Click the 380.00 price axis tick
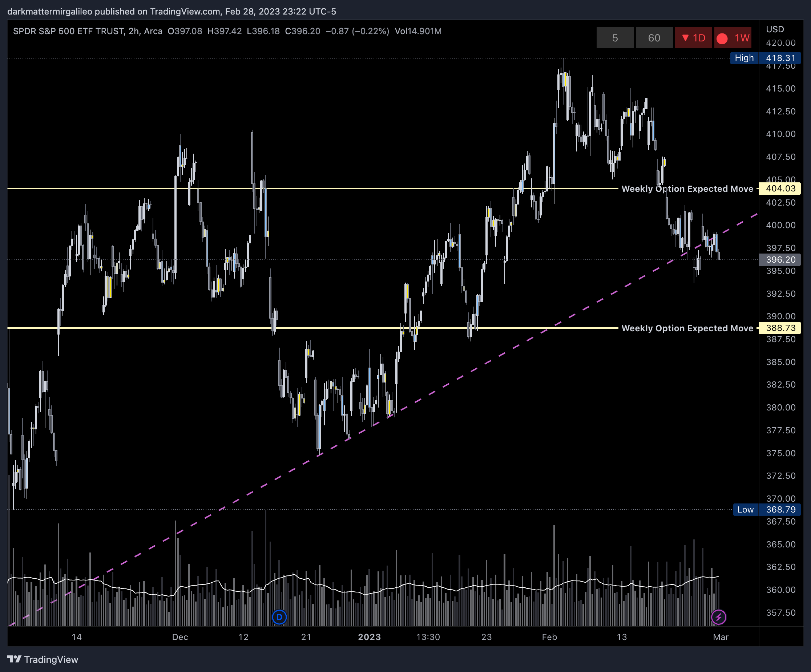 780,408
